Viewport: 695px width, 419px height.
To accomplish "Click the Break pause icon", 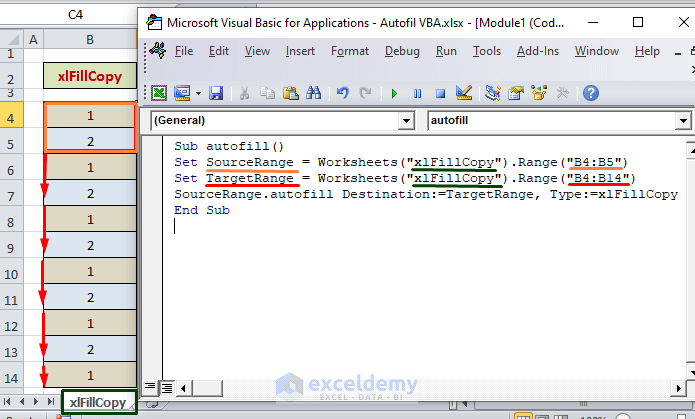I will 416,93.
